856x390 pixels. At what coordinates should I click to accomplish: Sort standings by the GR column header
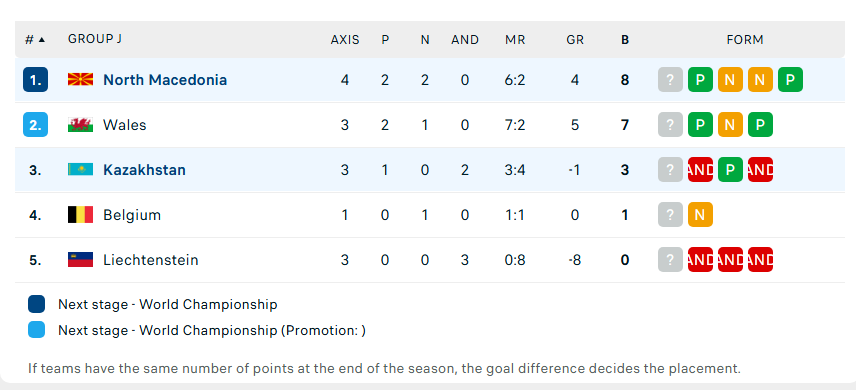point(575,40)
